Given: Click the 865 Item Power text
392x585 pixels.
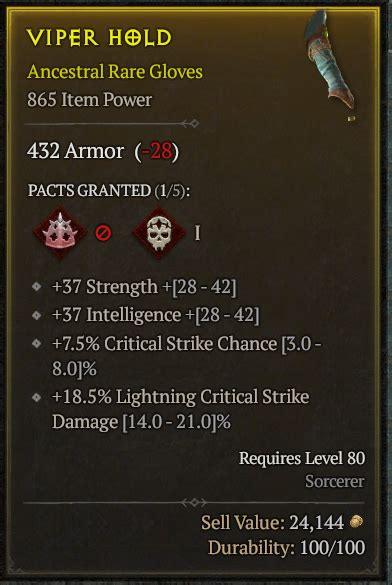Looking at the screenshot, I should tap(90, 100).
